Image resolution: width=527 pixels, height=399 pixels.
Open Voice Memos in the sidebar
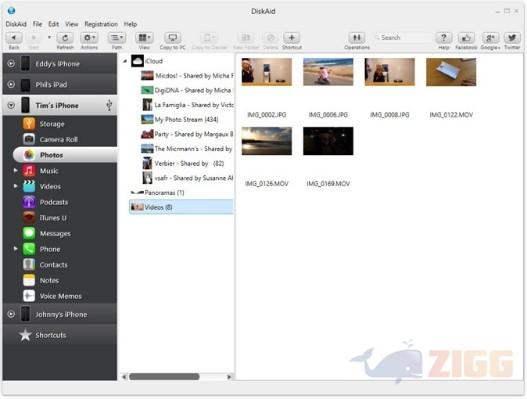(x=60, y=296)
